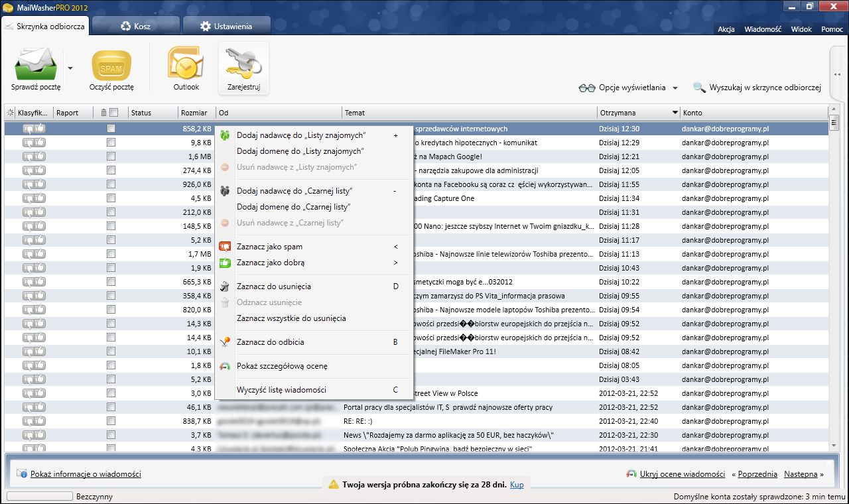Sort messages by the Rozmiar column header

coord(196,113)
